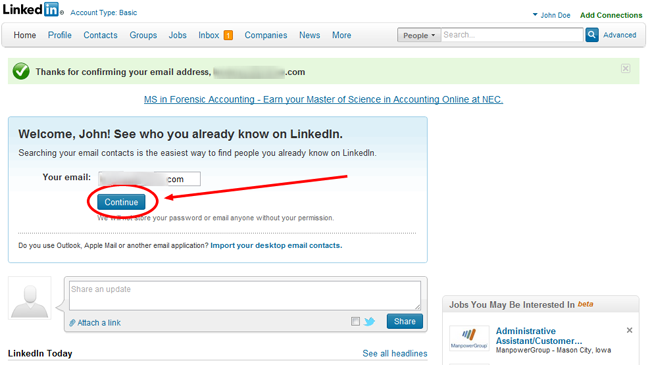Image resolution: width=650 pixels, height=365 pixels.
Task: Click the Share button
Action: pos(405,321)
